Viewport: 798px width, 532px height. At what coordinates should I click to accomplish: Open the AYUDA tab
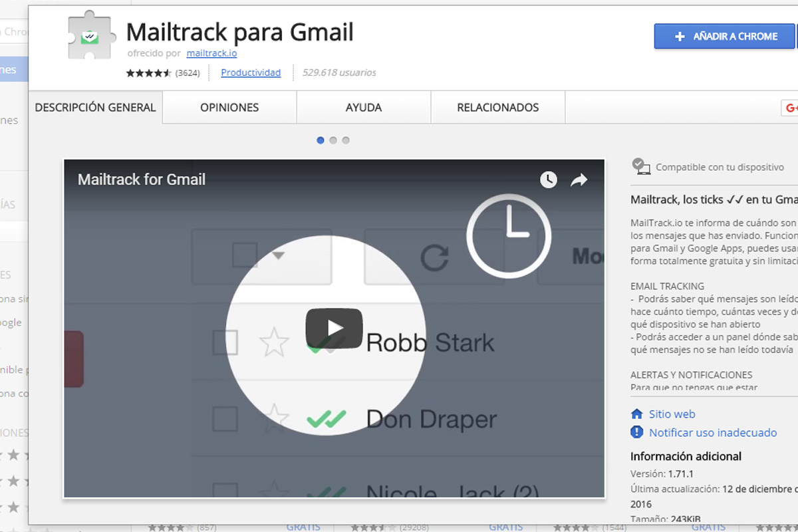363,107
